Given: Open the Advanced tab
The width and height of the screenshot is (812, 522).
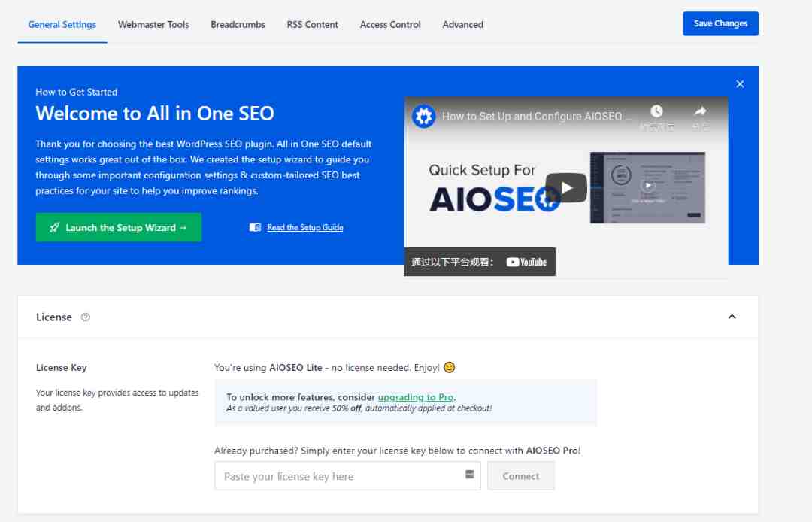Looking at the screenshot, I should 462,24.
